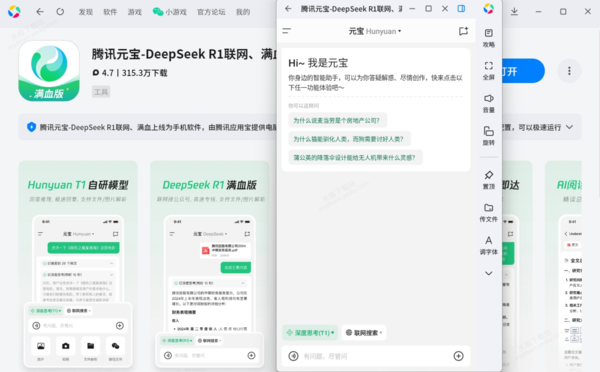Open the three-dot more options menu

569,71
